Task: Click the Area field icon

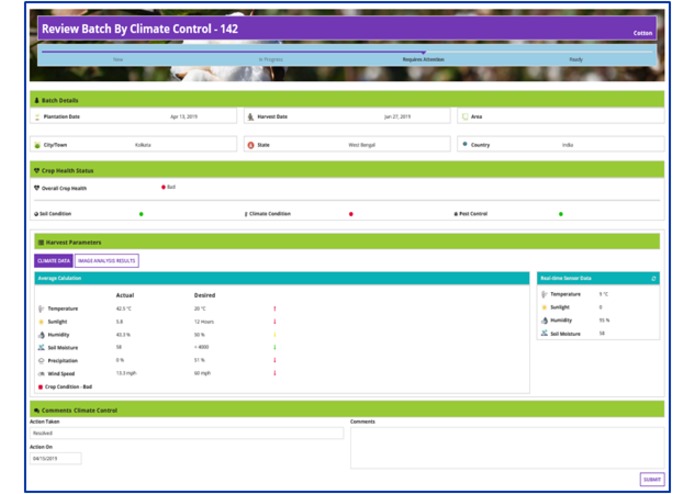Action: click(x=465, y=117)
